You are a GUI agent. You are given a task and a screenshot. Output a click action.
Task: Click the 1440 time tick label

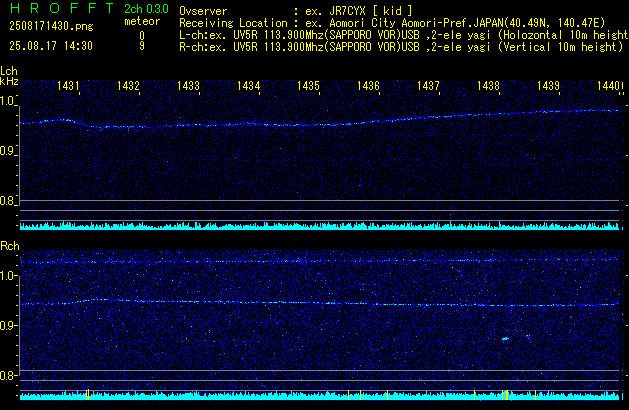(x=608, y=86)
